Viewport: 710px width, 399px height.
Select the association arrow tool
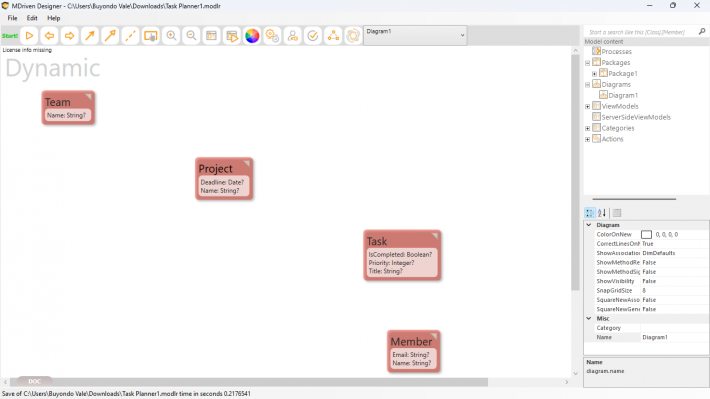pos(90,36)
